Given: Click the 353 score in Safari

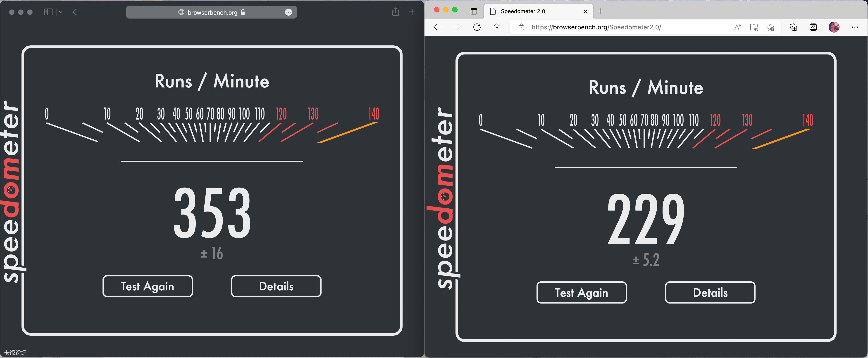Looking at the screenshot, I should [212, 213].
